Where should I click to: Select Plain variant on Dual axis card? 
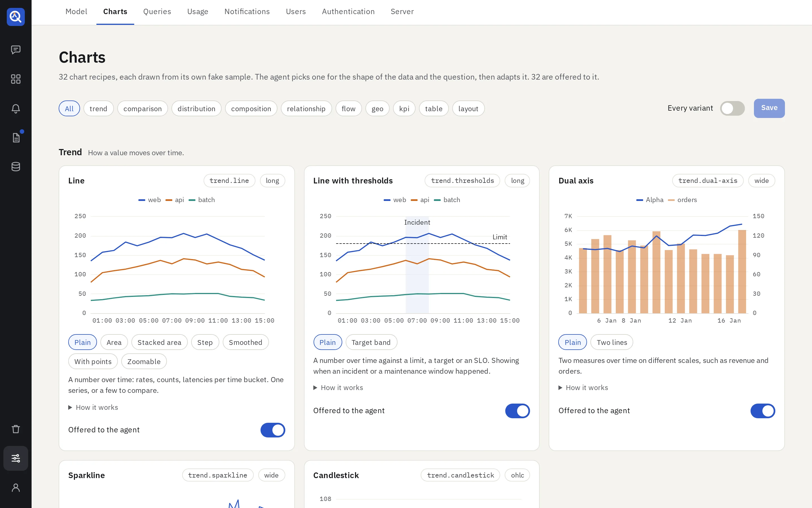click(x=572, y=342)
